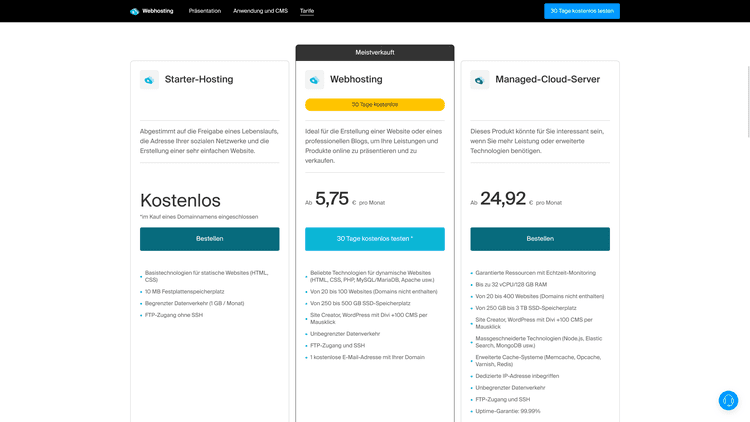Image resolution: width=750 pixels, height=422 pixels.
Task: Open the Präsentation nav item
Action: 205,11
